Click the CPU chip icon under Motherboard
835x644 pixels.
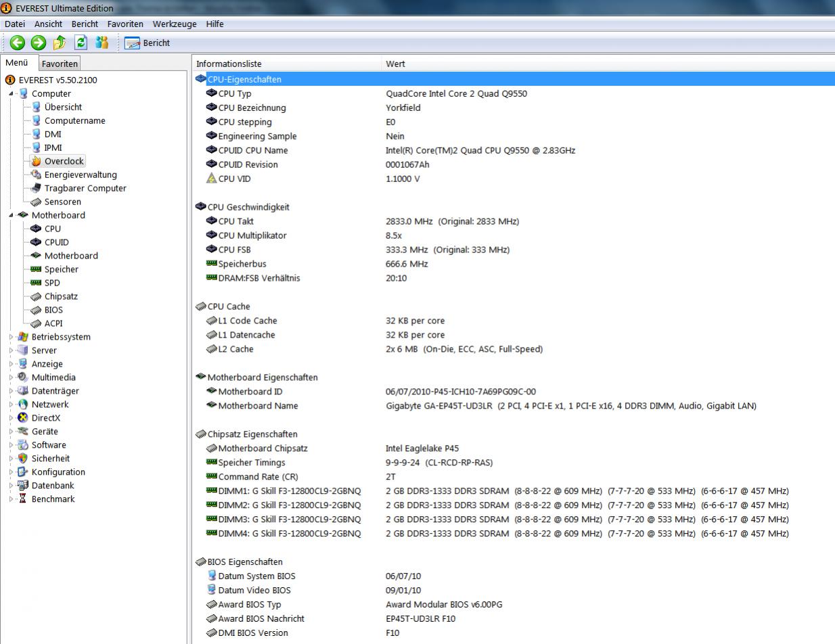(x=37, y=229)
